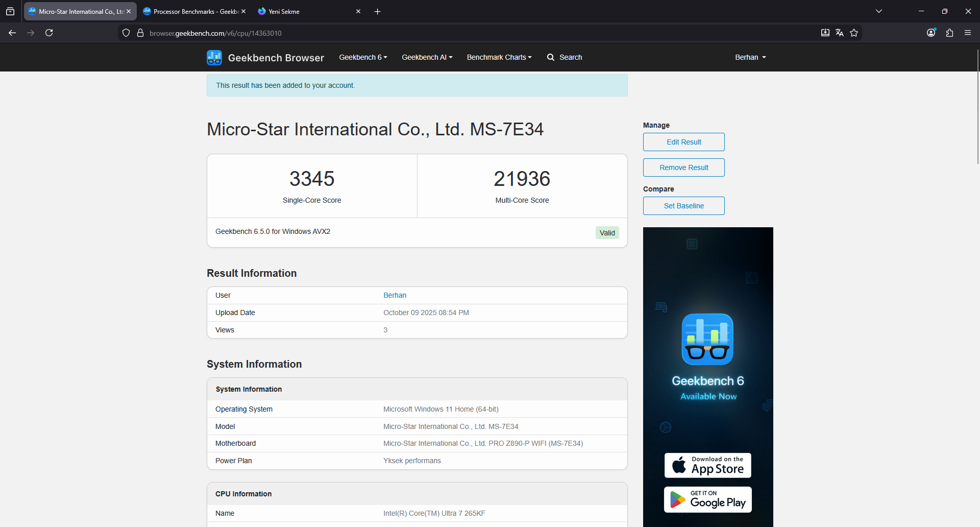Close the Micro-Star International tab
This screenshot has height=527, width=980.
[x=129, y=11]
